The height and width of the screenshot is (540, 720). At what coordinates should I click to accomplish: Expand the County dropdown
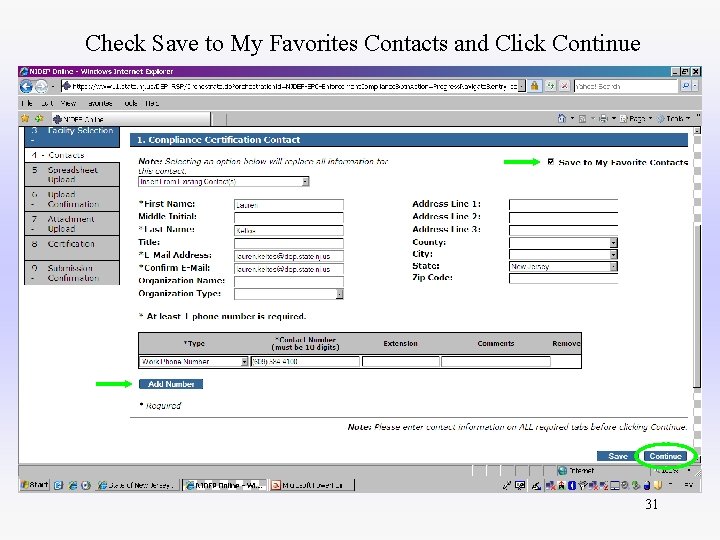point(613,242)
